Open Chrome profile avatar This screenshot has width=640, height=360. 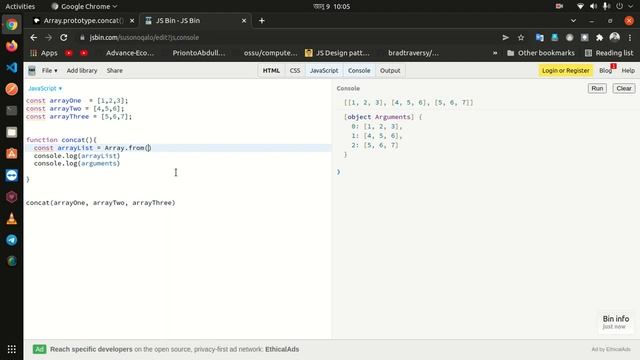click(x=614, y=38)
